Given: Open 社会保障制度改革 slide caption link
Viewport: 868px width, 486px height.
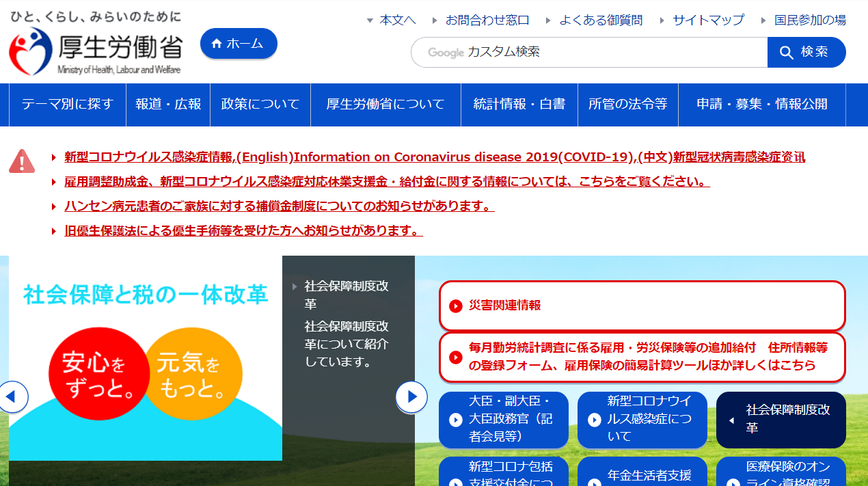Looking at the screenshot, I should pyautogui.click(x=347, y=295).
